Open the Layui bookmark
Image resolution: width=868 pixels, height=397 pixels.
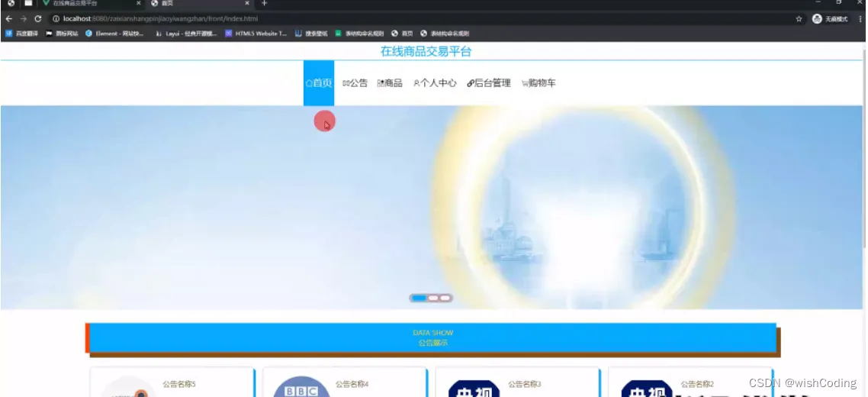(186, 34)
